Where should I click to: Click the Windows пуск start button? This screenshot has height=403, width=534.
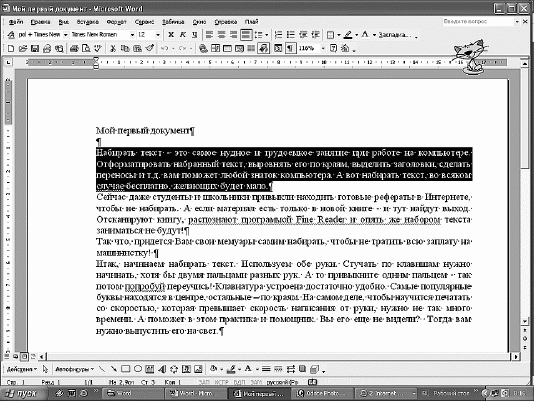(22, 393)
